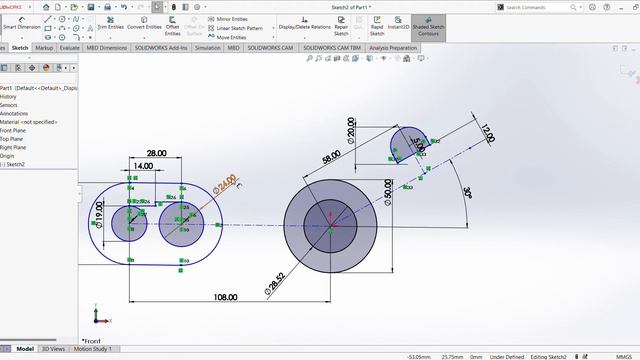This screenshot has height=360, width=640.
Task: Open the Edit Appearance icon
Action: 398,58
